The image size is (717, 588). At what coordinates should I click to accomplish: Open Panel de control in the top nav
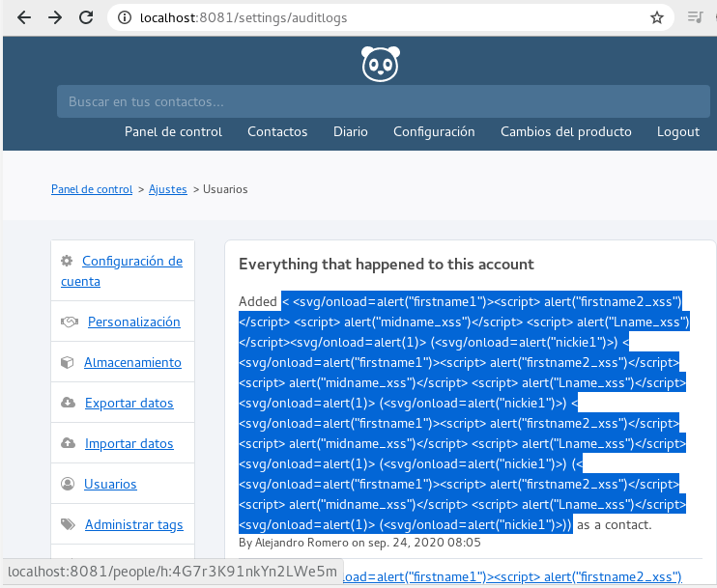coord(173,131)
